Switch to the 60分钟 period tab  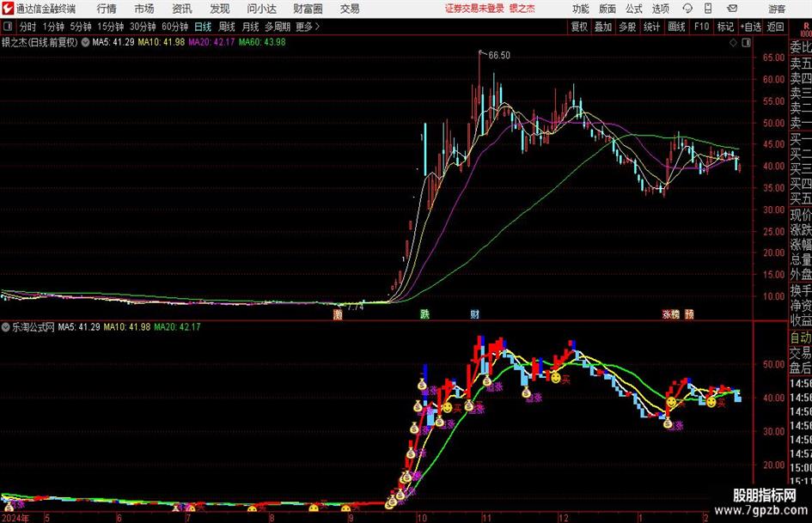(x=175, y=27)
